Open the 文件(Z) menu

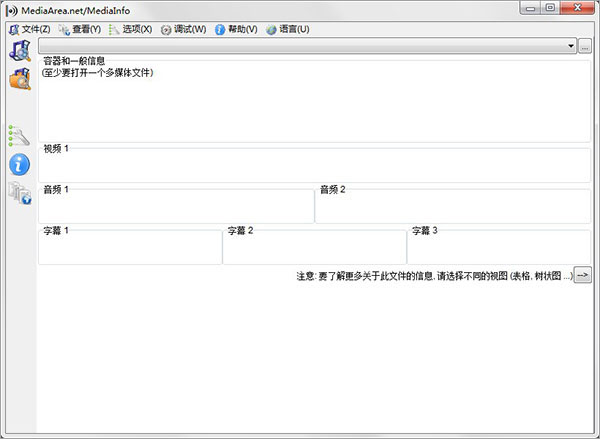pyautogui.click(x=30, y=29)
